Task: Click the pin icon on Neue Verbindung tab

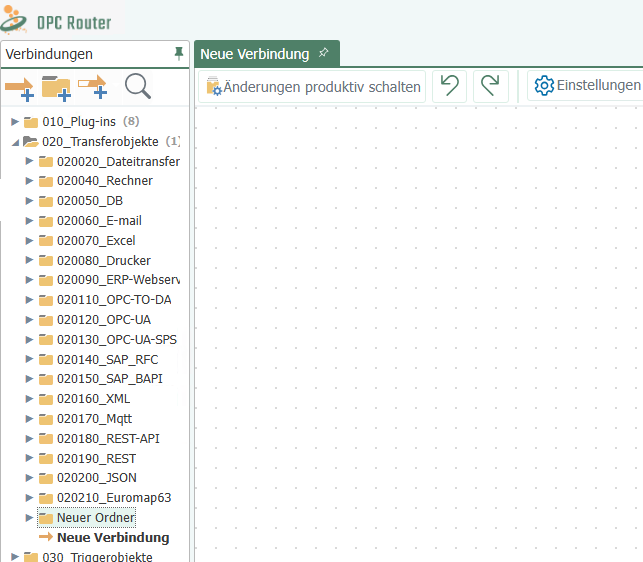Action: pyautogui.click(x=323, y=53)
